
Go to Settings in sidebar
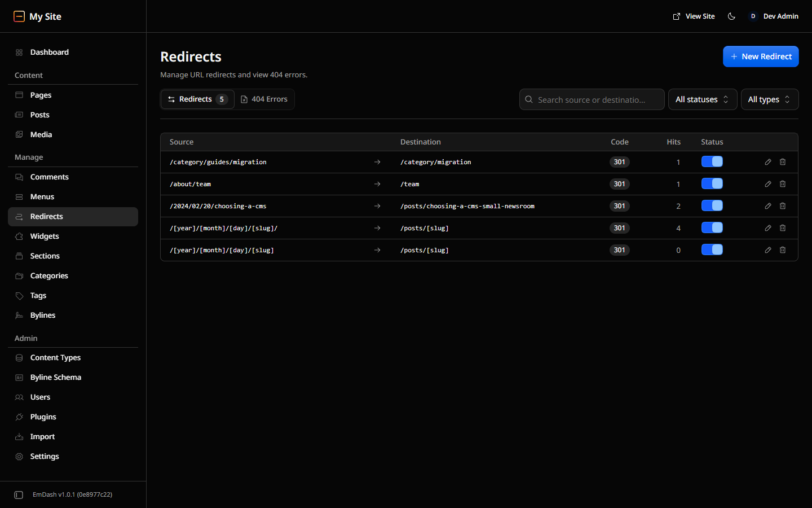(x=73, y=457)
